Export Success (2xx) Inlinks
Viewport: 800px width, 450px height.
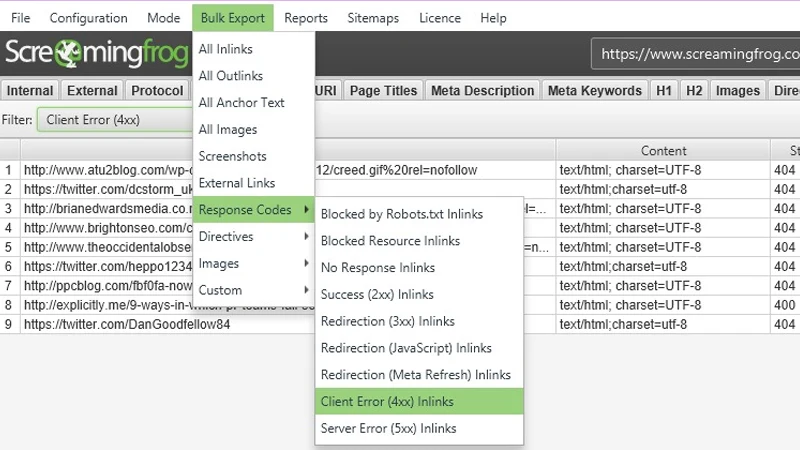coord(419,294)
